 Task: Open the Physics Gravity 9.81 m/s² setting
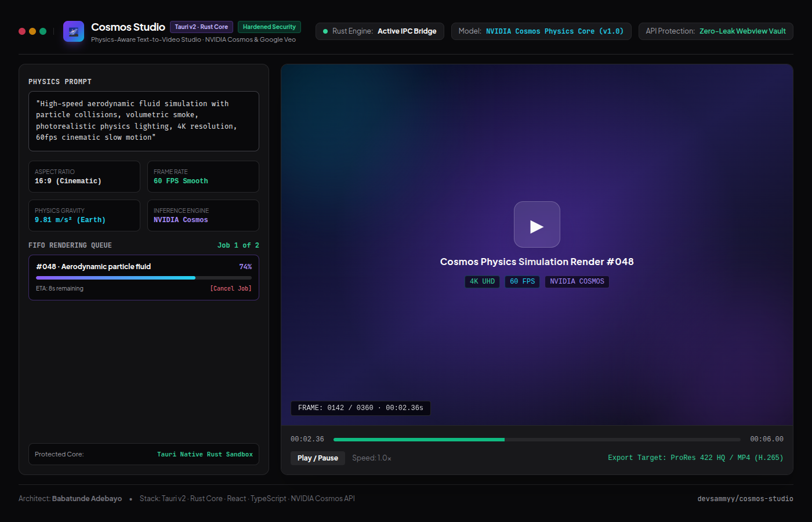84,215
